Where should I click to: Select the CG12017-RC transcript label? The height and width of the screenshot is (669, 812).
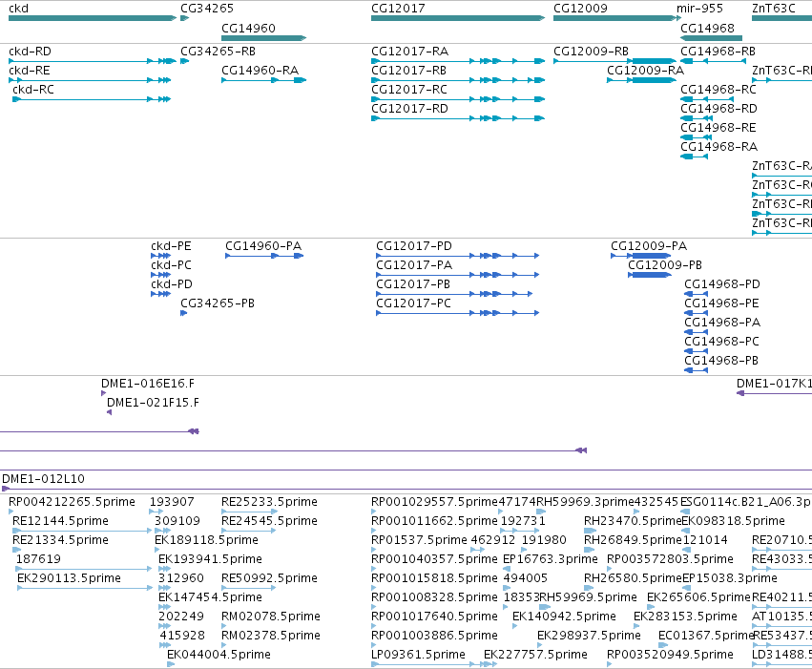coord(409,90)
